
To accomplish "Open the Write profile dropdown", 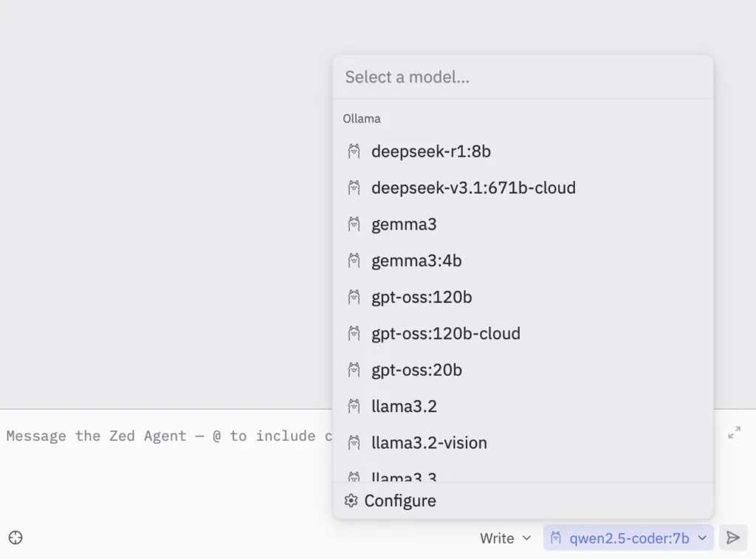I will pos(505,538).
